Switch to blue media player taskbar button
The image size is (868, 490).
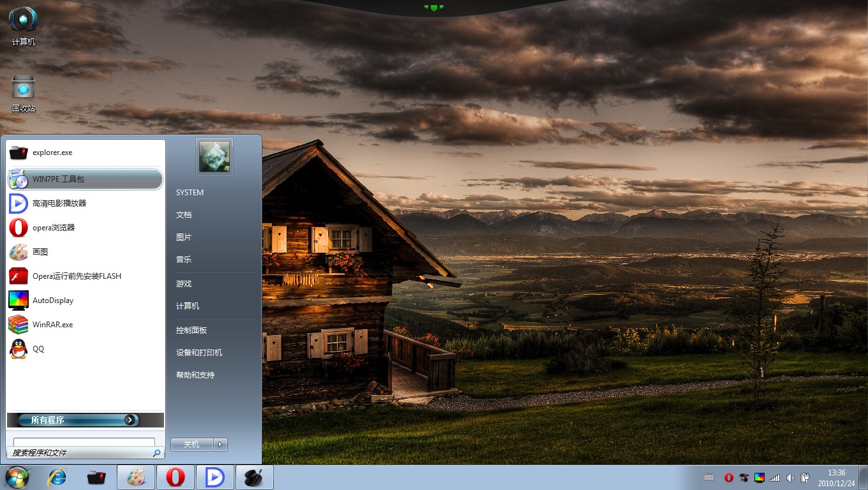pos(215,477)
